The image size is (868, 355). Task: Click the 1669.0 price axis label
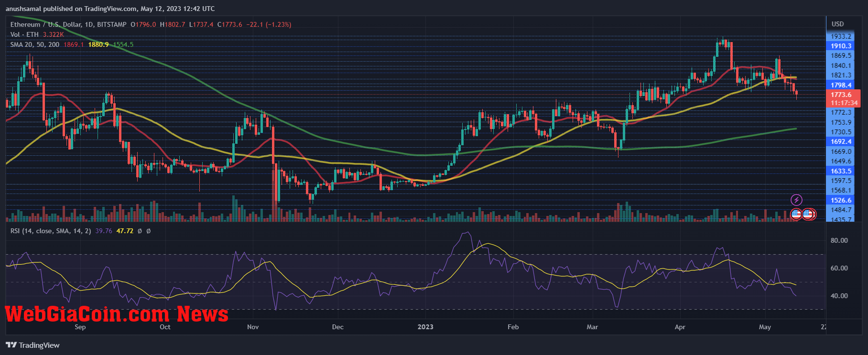pyautogui.click(x=841, y=151)
